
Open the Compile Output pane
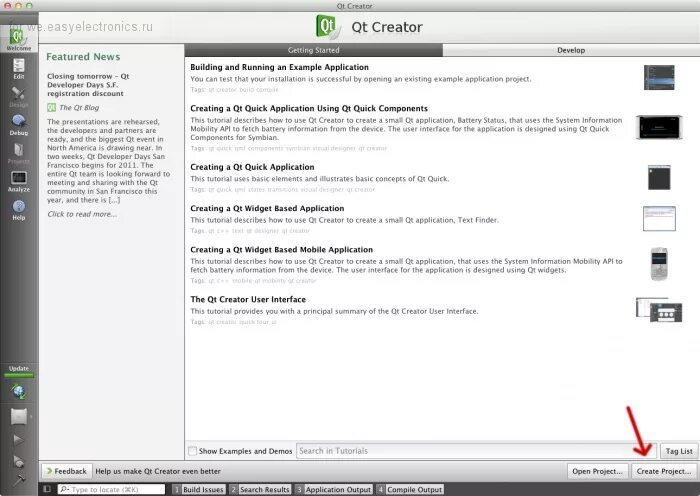click(x=410, y=489)
